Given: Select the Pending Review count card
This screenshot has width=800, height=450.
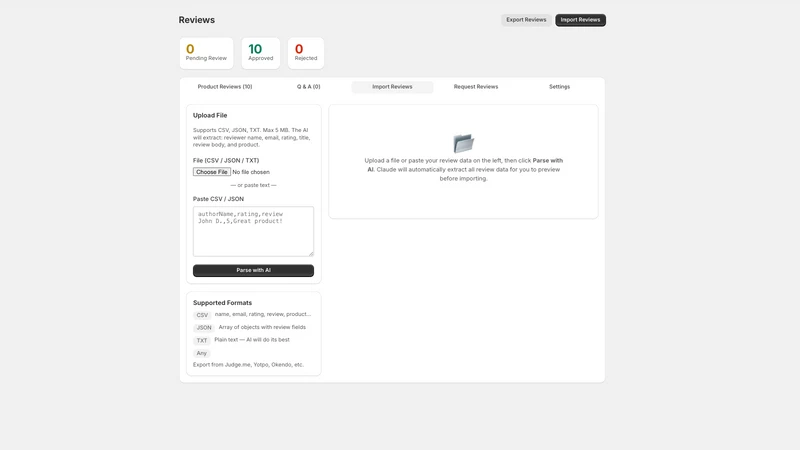Looking at the screenshot, I should pos(206,53).
